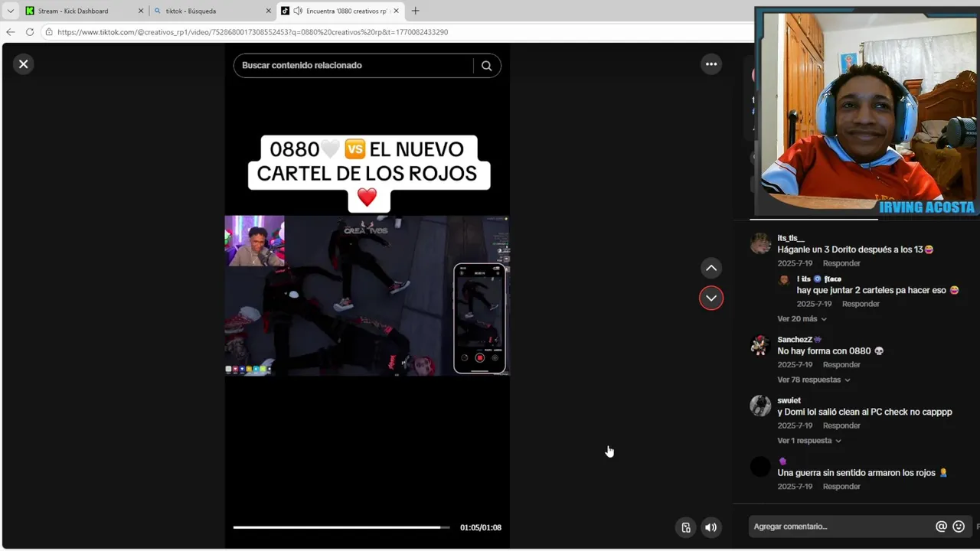Mute the video volume
The height and width of the screenshot is (551, 980).
click(711, 527)
